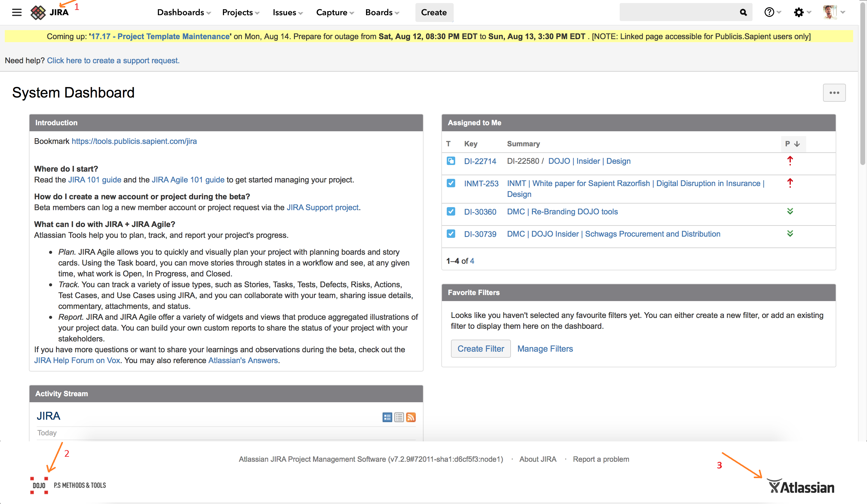Click sub-task type icon for DI-22714
The height and width of the screenshot is (504, 867).
click(451, 161)
